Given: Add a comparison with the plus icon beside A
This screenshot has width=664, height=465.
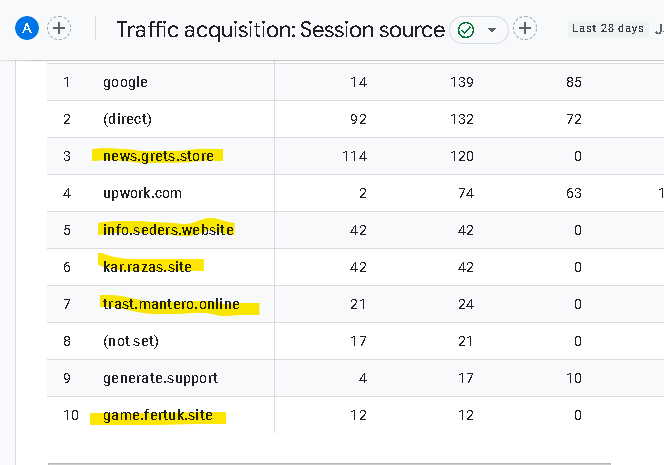Looking at the screenshot, I should (x=59, y=28).
